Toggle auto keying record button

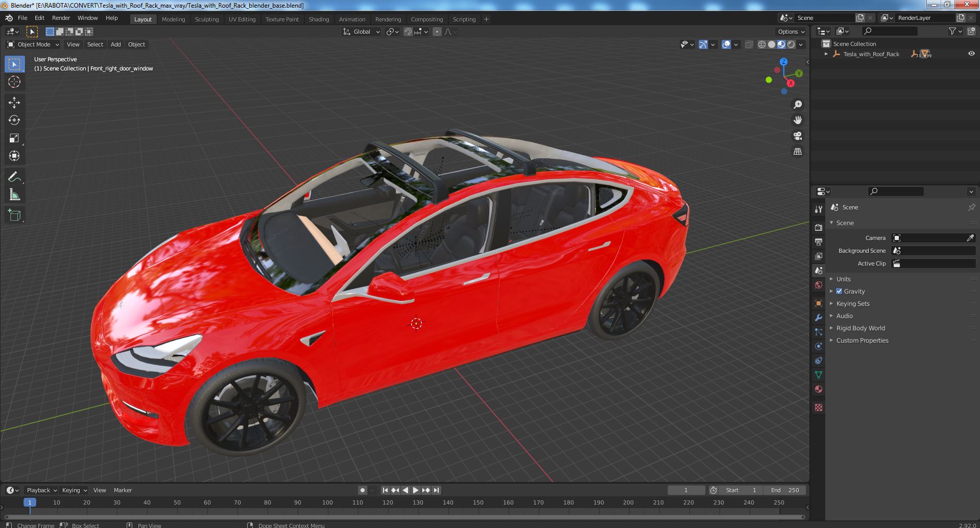tap(362, 490)
